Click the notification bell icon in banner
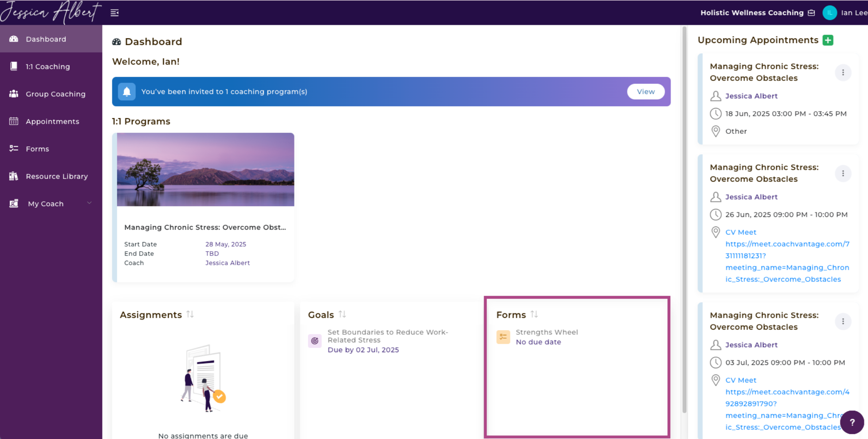 click(x=127, y=92)
